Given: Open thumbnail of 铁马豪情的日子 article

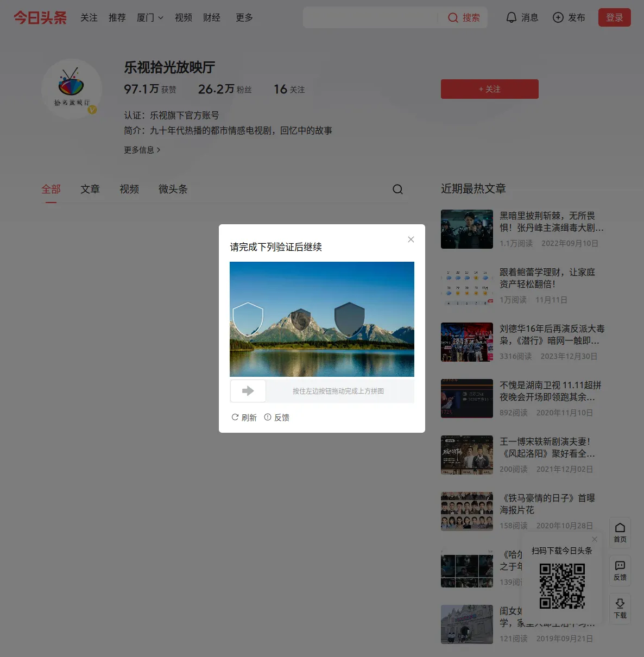Looking at the screenshot, I should (467, 511).
